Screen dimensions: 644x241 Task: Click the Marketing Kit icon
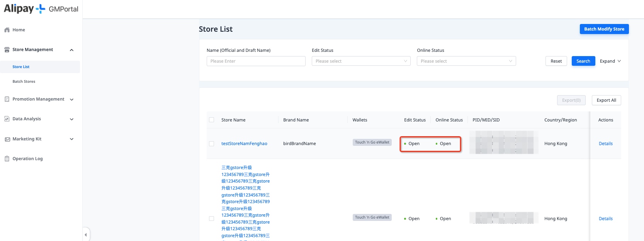7,139
